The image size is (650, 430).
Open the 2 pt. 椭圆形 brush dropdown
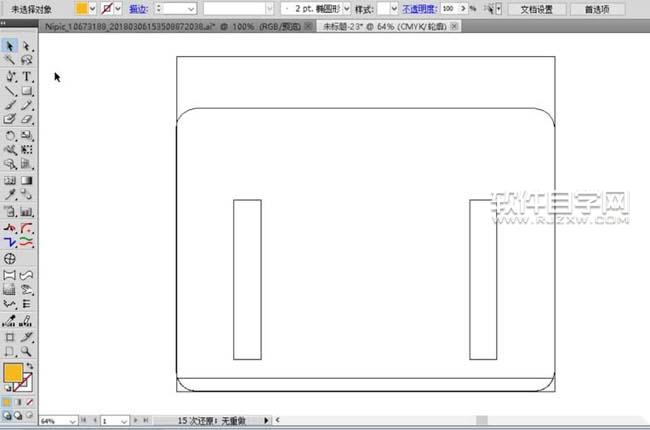coord(347,9)
